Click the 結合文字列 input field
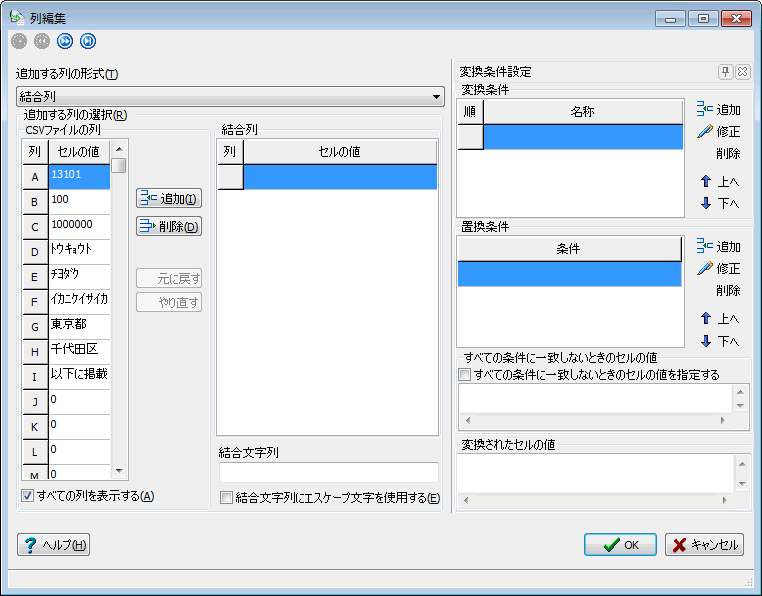Viewport: 762px width, 596px height. [x=328, y=472]
